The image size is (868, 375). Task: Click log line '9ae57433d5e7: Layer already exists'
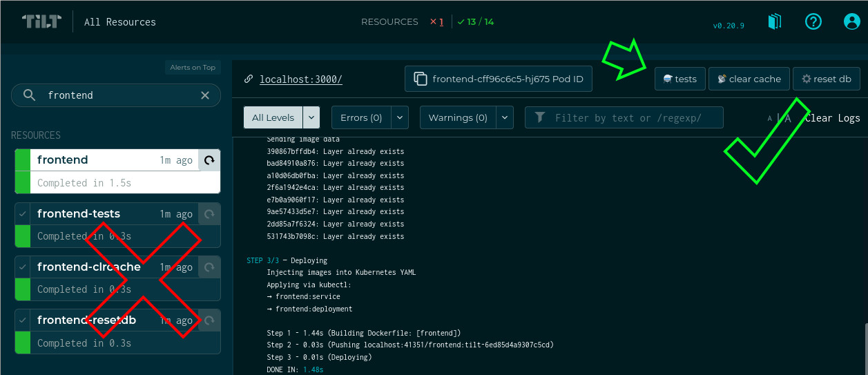pyautogui.click(x=336, y=212)
